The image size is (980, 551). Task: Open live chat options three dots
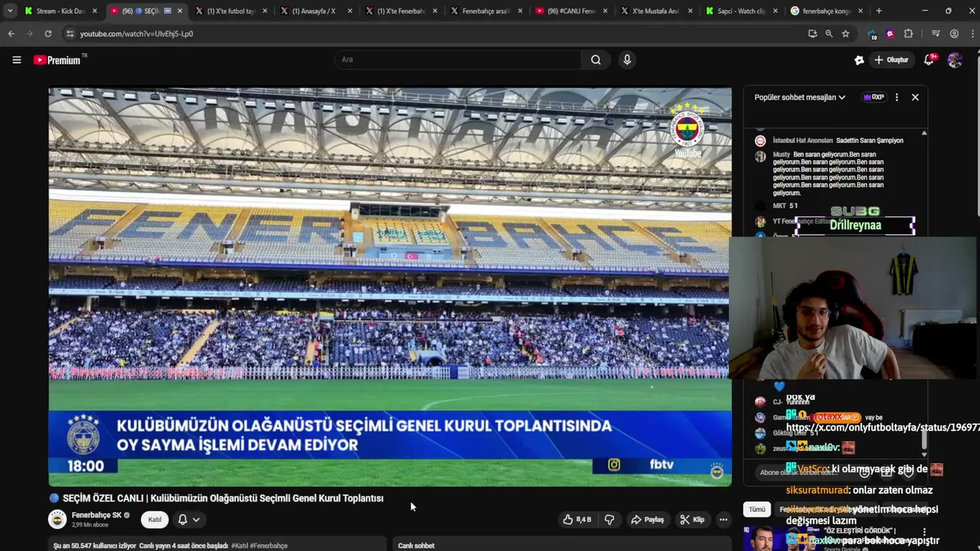point(897,97)
